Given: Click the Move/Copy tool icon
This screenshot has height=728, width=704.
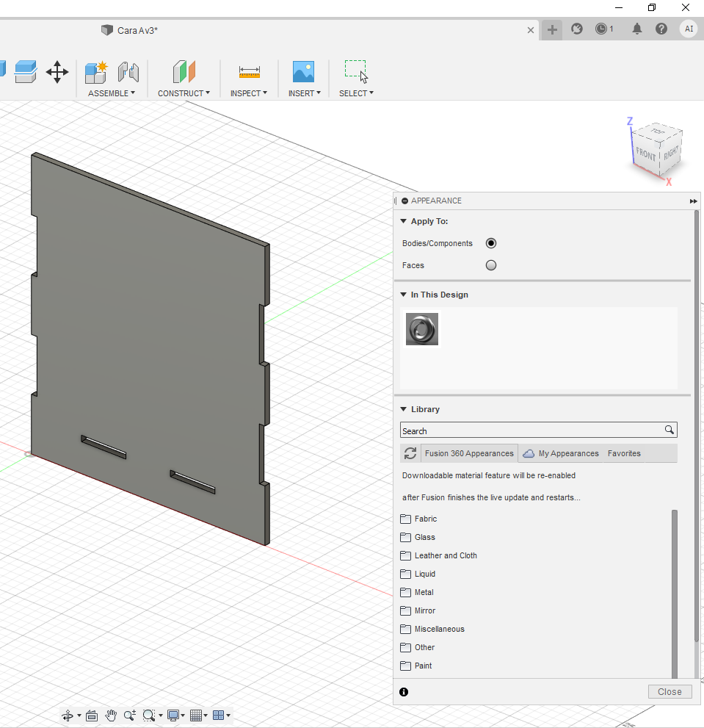Looking at the screenshot, I should pos(57,72).
